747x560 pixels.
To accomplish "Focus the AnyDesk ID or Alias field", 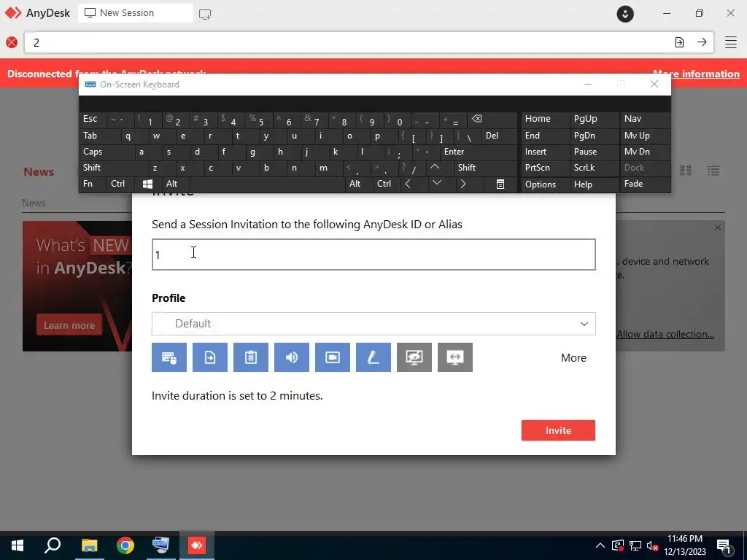I will [373, 254].
